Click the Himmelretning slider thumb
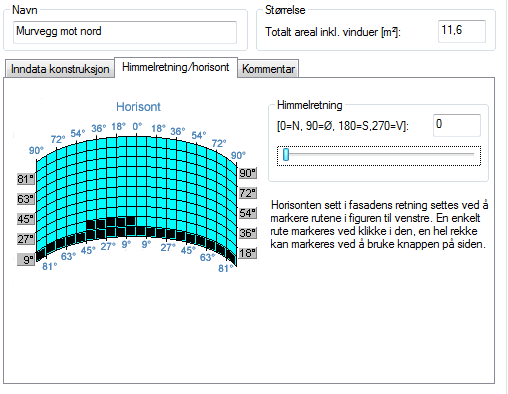Image resolution: width=508 pixels, height=394 pixels. (286, 154)
